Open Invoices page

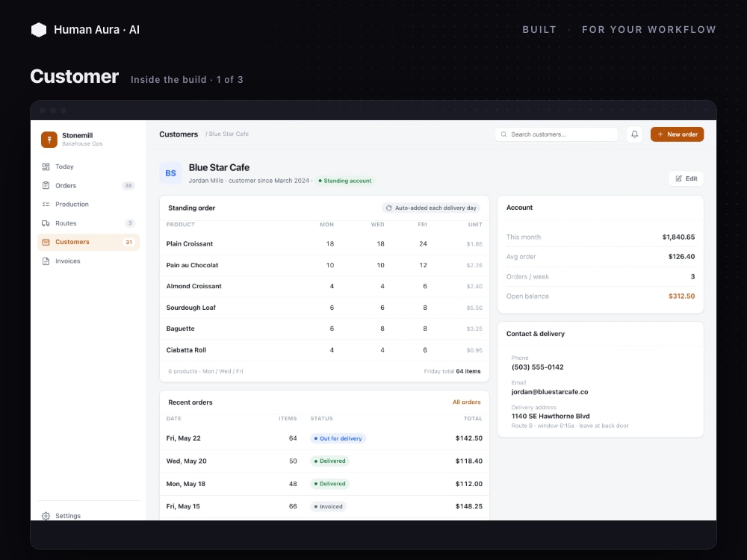(x=88, y=261)
